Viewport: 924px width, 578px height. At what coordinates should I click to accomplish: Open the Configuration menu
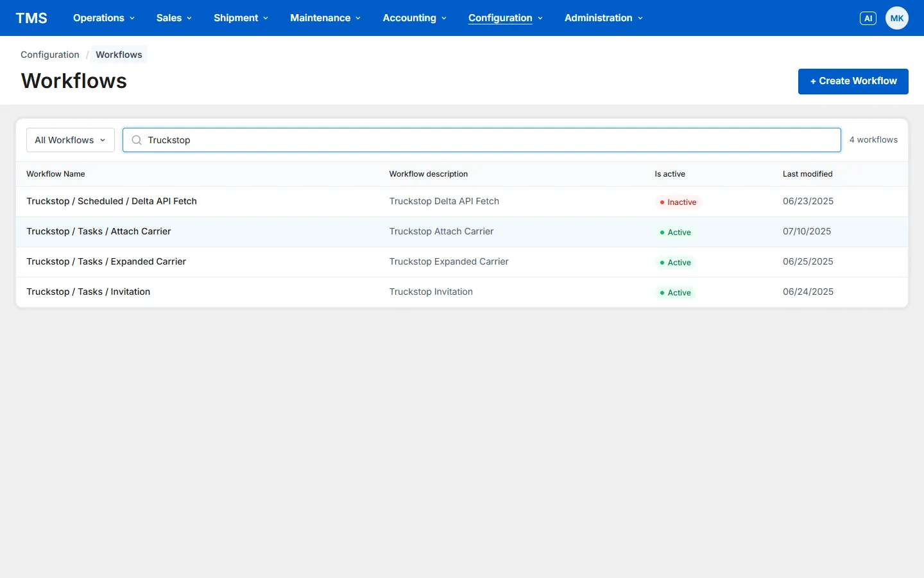point(506,18)
